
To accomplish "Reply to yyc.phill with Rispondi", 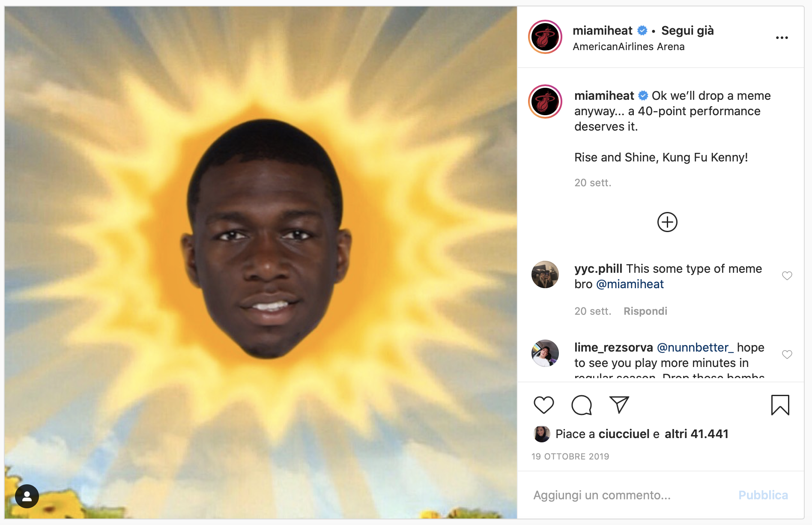I will pos(645,311).
